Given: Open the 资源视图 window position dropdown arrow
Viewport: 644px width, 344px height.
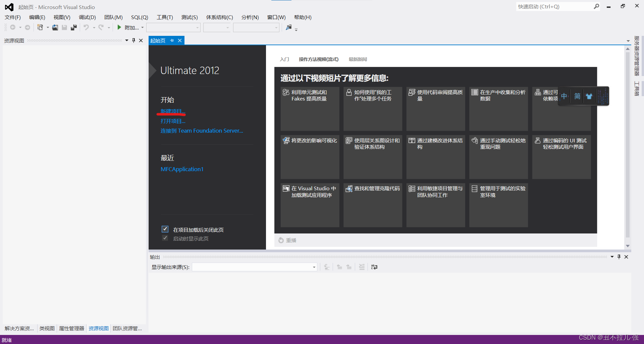Looking at the screenshot, I should tap(126, 41).
